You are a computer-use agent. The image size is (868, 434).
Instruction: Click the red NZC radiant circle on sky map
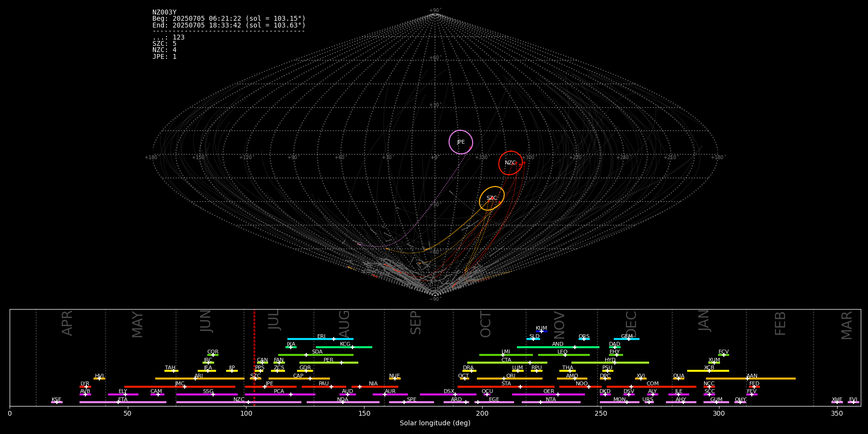510,163
